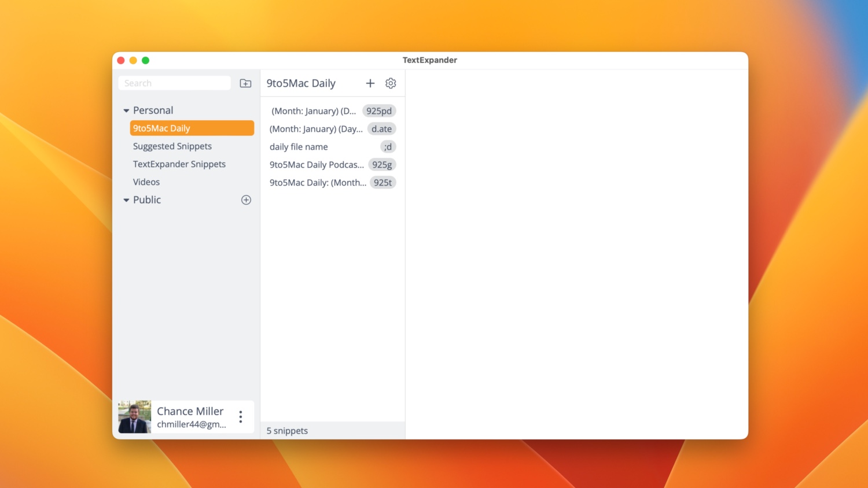Collapse the Public section

pyautogui.click(x=126, y=199)
